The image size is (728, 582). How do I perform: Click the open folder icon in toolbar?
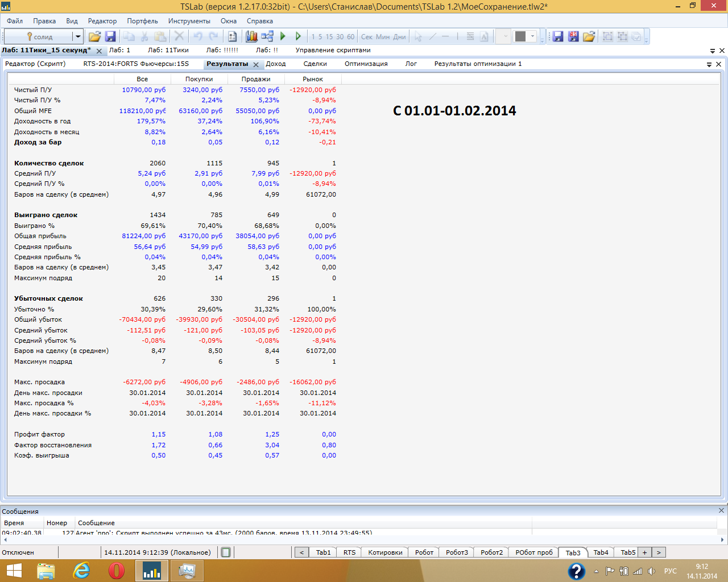point(94,36)
